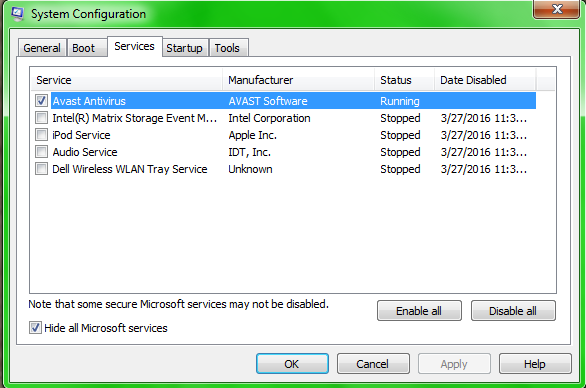Uncheck the Avast Antivirus service checkbox

tap(41, 101)
